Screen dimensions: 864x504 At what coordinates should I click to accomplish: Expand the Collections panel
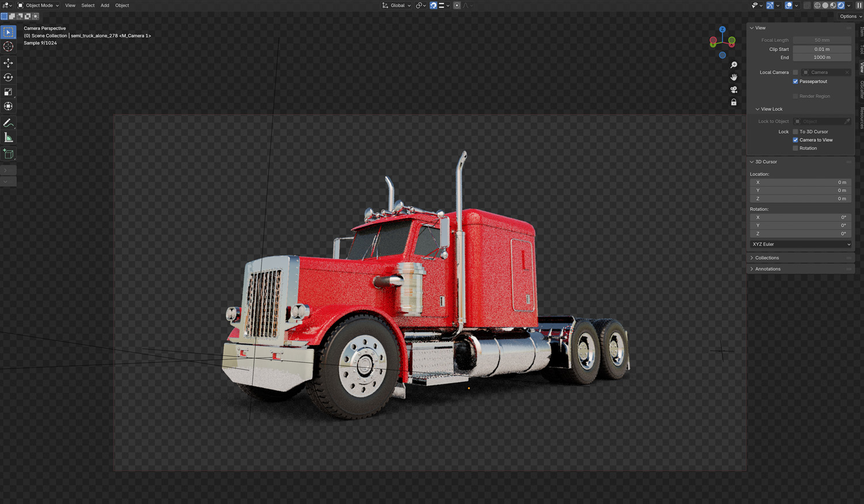pyautogui.click(x=767, y=258)
